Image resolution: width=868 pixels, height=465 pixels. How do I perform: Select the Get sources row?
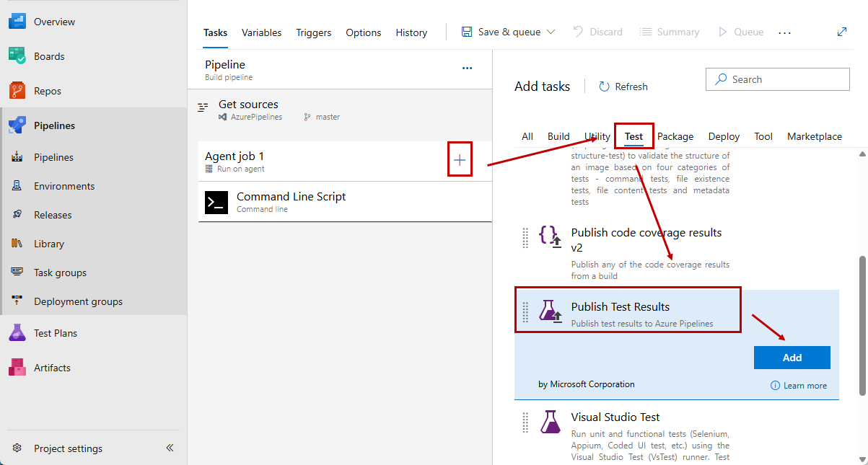[x=340, y=109]
